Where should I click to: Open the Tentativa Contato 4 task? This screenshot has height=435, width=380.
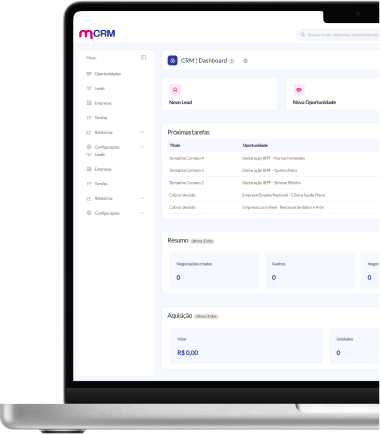click(186, 158)
